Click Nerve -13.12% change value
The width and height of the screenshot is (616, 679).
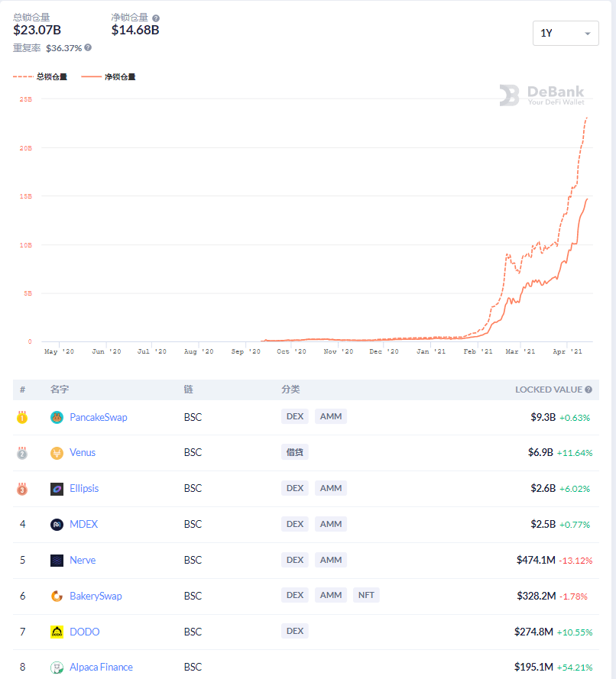point(575,561)
